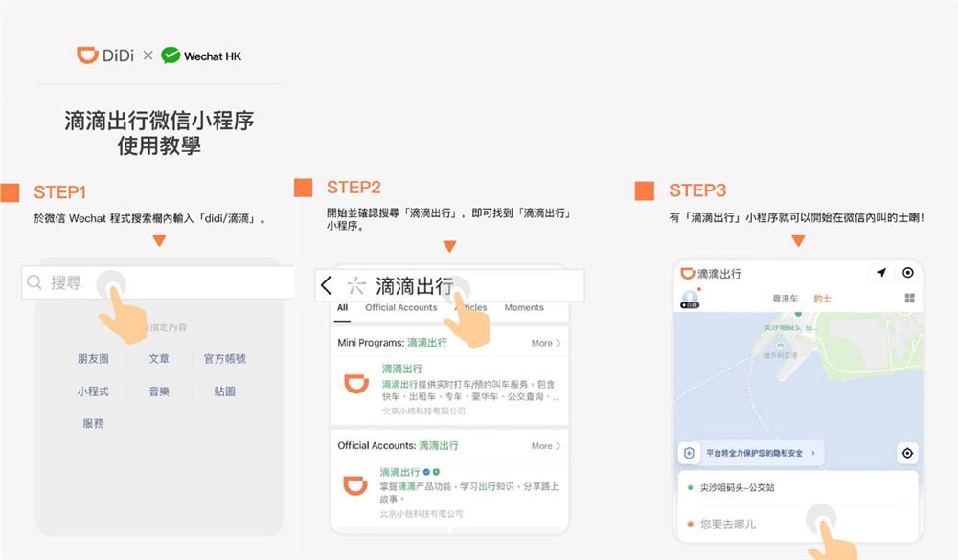Open the user avatar profile icon
Screen dimensions: 958x560
pos(690,299)
